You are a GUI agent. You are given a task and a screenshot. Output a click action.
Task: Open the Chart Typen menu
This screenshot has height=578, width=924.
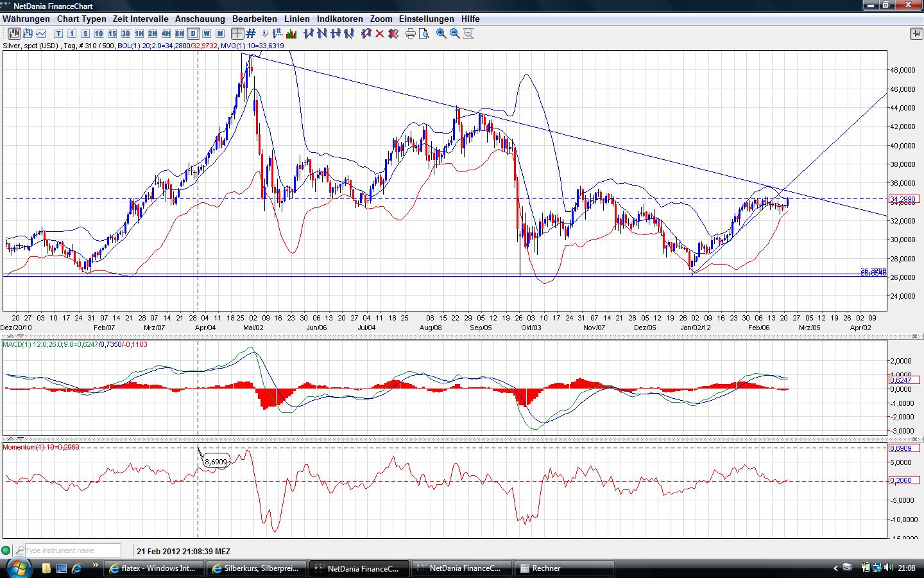pos(81,19)
